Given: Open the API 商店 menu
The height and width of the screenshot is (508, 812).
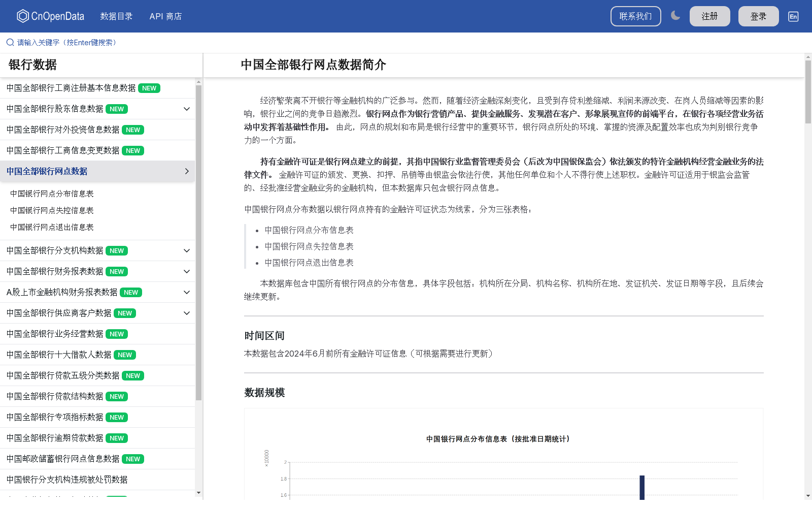Looking at the screenshot, I should coord(165,16).
